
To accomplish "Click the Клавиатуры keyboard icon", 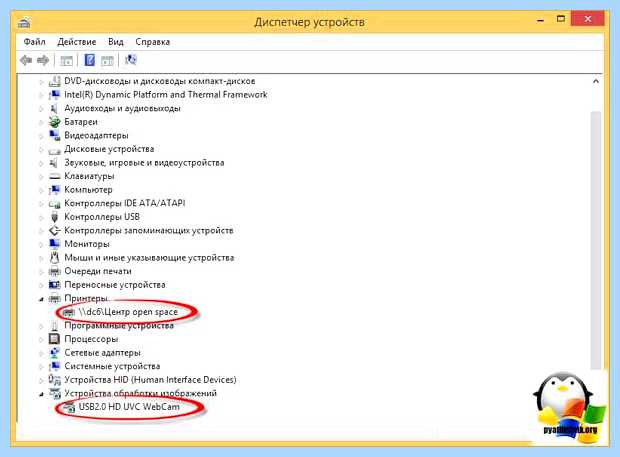I will pyautogui.click(x=54, y=176).
